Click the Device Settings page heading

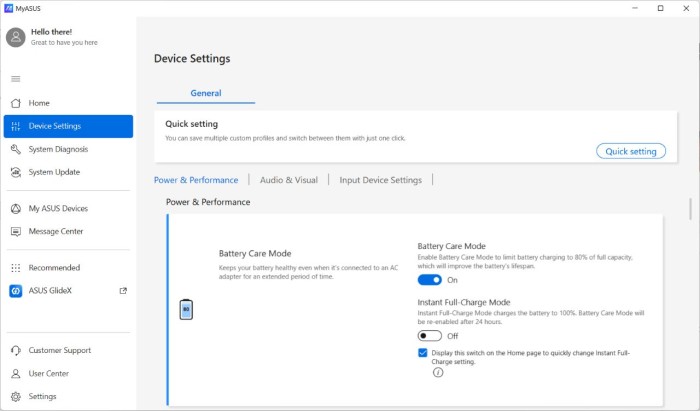192,58
